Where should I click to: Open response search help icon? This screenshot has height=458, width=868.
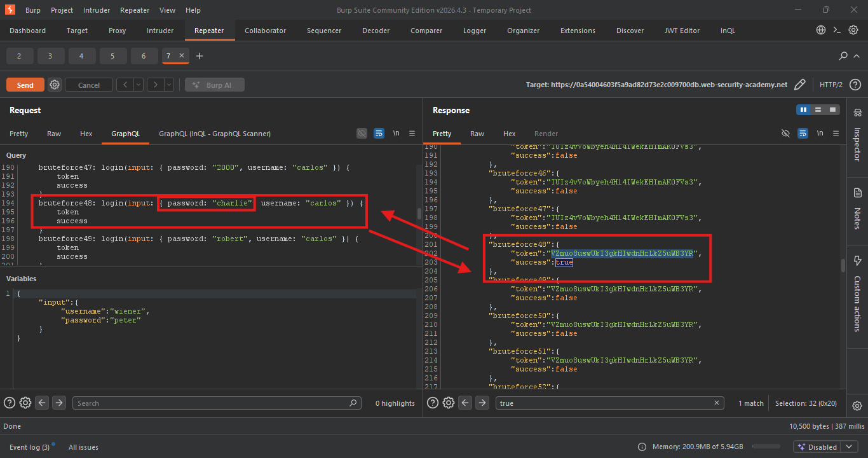(x=433, y=403)
